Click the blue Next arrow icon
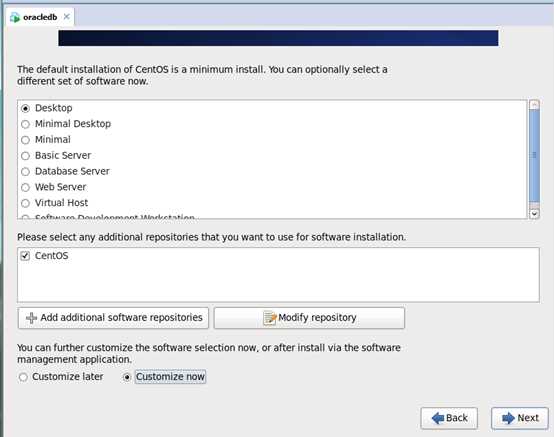 point(508,418)
